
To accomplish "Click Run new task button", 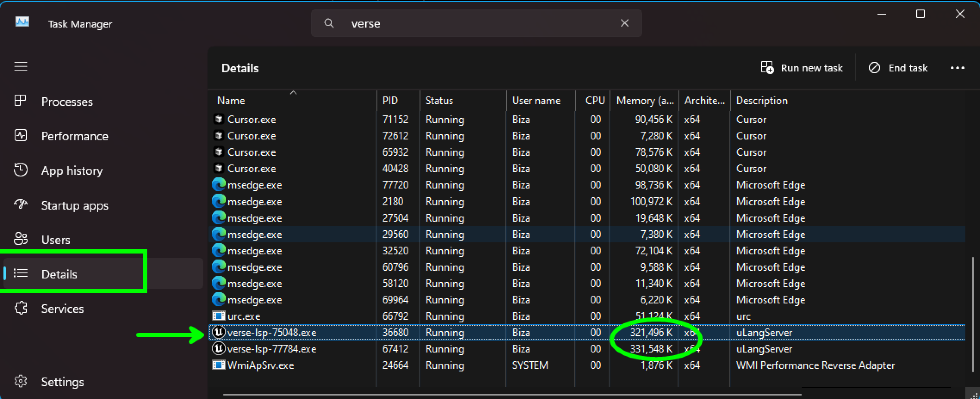I will click(x=802, y=68).
